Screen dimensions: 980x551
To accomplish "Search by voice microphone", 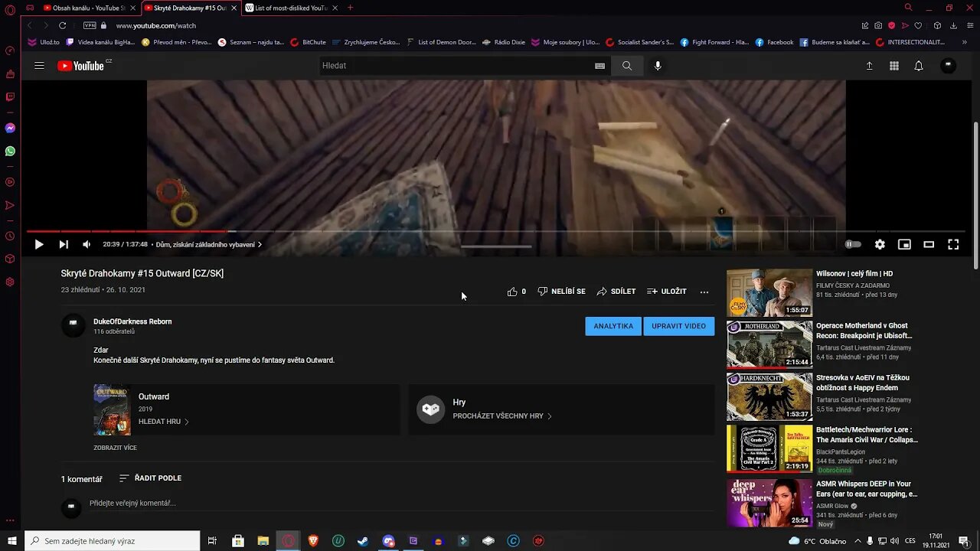I will (658, 66).
